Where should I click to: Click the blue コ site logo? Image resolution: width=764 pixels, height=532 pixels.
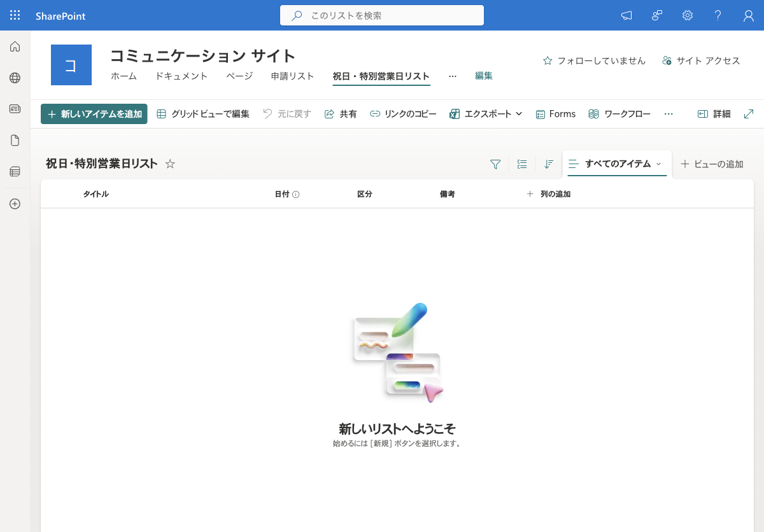[71, 65]
